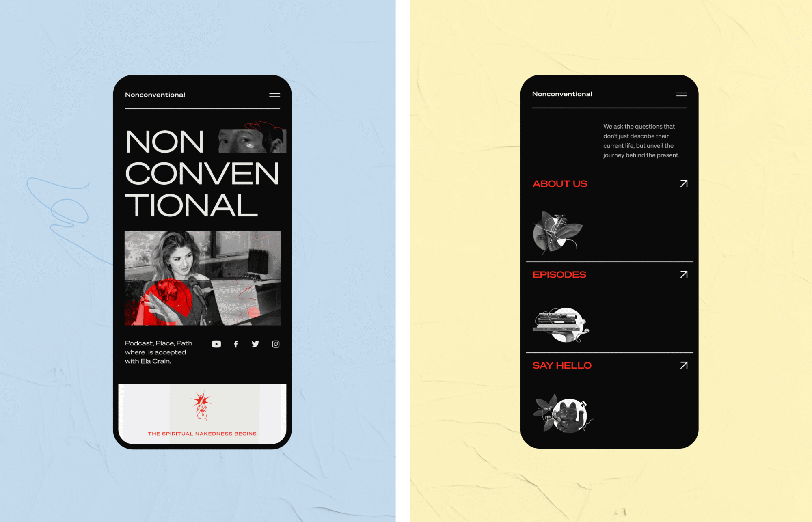Open hamburger menu on left screen

coord(274,95)
